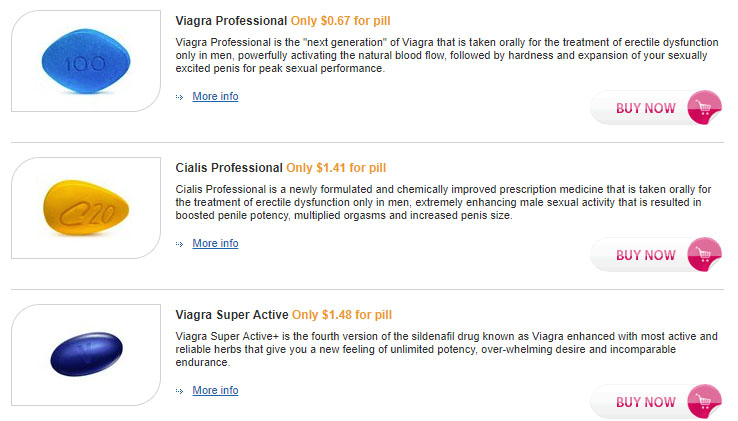
Task: Click arrow bullet beside Viagra Professional More info
Action: pyautogui.click(x=180, y=97)
